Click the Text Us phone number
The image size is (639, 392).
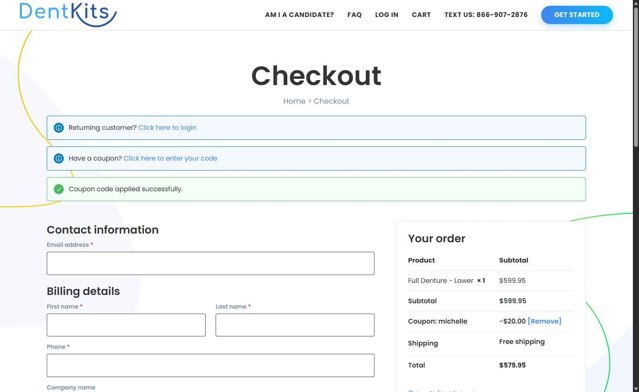point(486,15)
